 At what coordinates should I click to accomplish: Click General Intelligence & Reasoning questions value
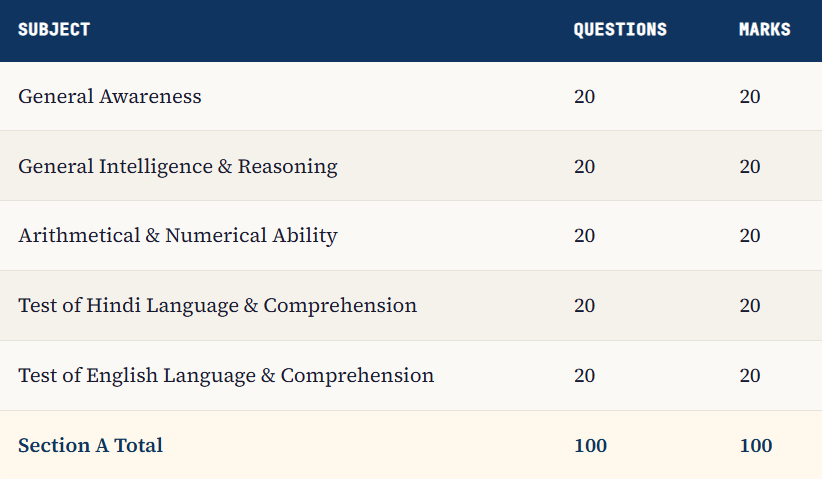pos(584,166)
